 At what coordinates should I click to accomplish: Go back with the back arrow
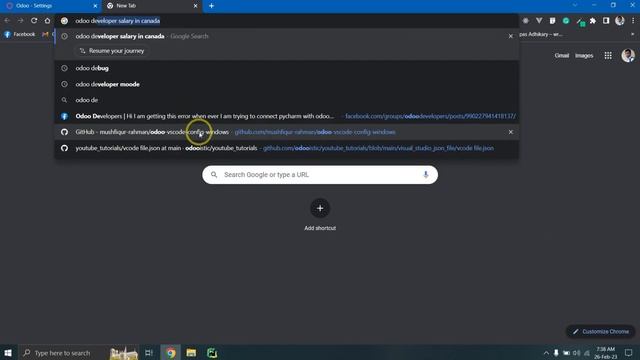pyautogui.click(x=7, y=20)
